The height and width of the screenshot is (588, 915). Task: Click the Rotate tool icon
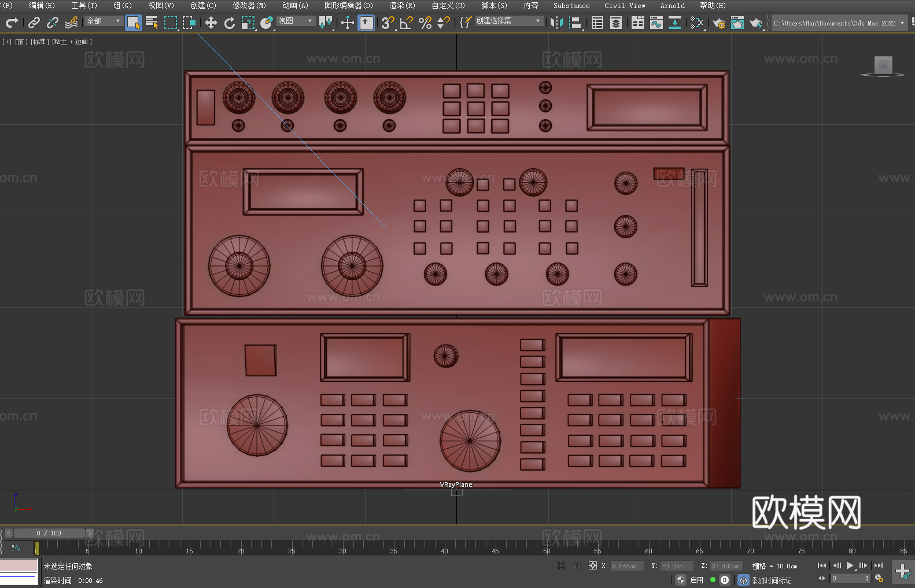click(230, 23)
